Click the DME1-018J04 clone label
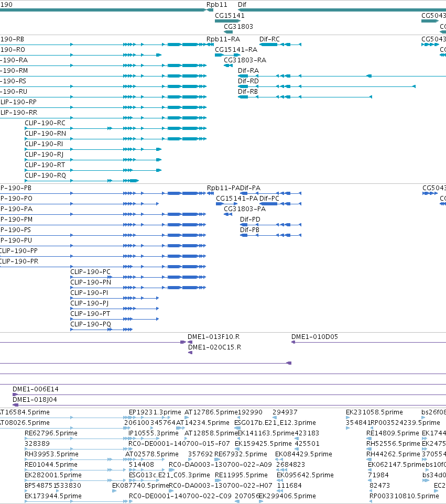The image size is (446, 504). [x=35, y=400]
